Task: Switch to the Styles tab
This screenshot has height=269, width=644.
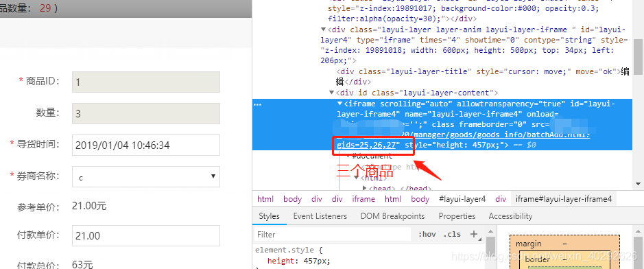Action: click(269, 216)
